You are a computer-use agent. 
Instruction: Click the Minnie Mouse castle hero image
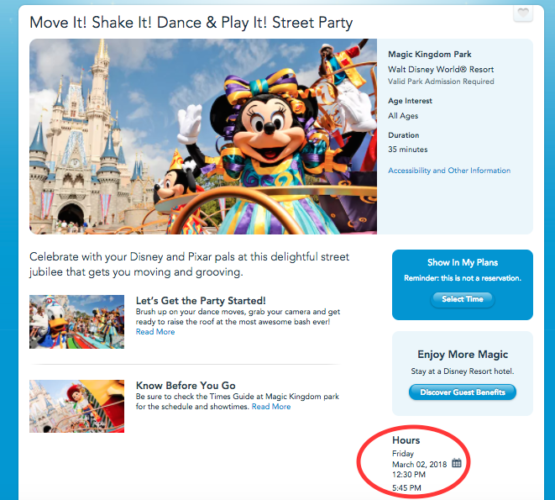(x=203, y=137)
